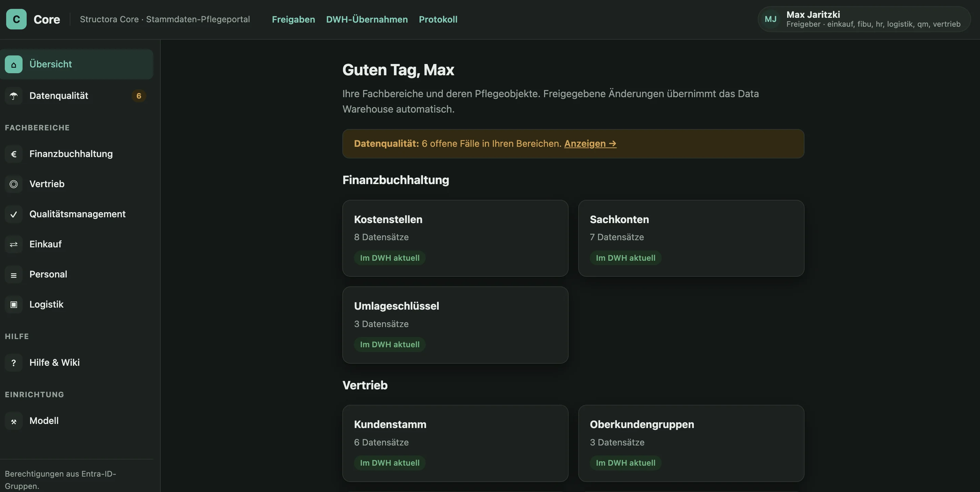This screenshot has width=980, height=492.
Task: Go to Übersicht in sidebar
Action: point(77,64)
